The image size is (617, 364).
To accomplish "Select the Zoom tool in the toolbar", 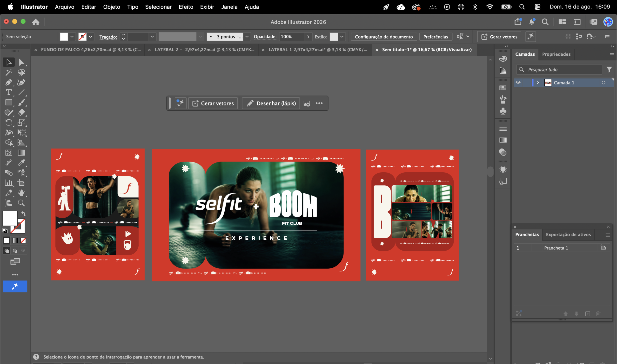I will (x=21, y=203).
